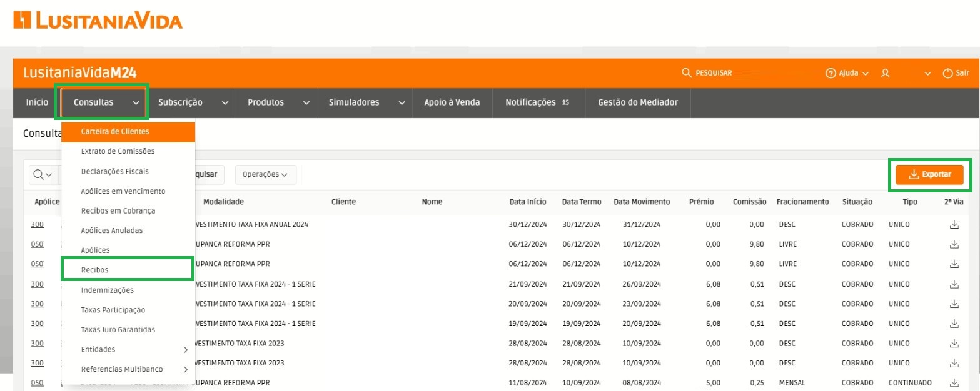The height and width of the screenshot is (391, 980).
Task: Click the Cliente column header
Action: (x=343, y=202)
